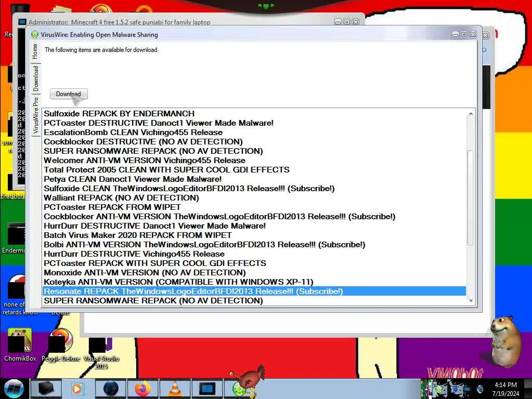Click the VirusWire title bar icon
Screen dimensions: 532x399
pyautogui.click(x=35, y=35)
